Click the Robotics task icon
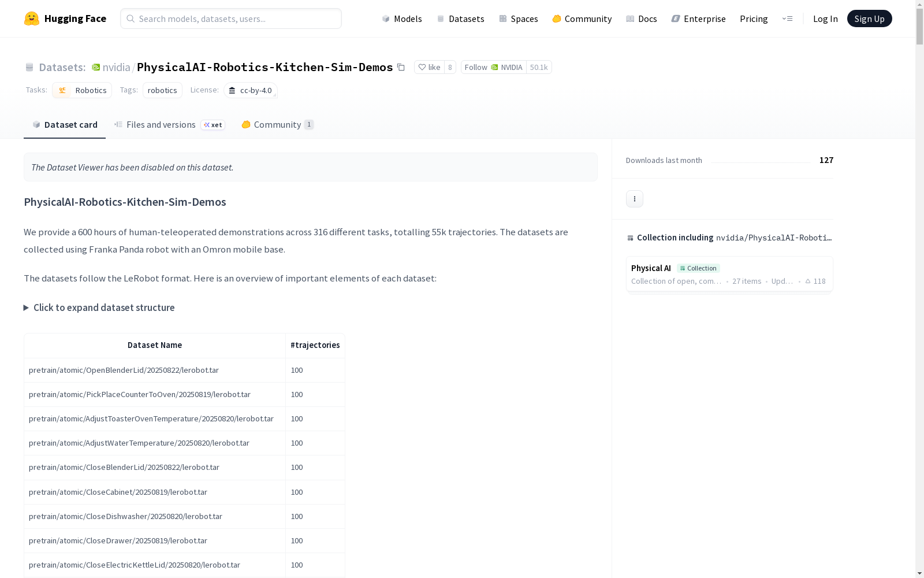924x578 pixels. (62, 90)
